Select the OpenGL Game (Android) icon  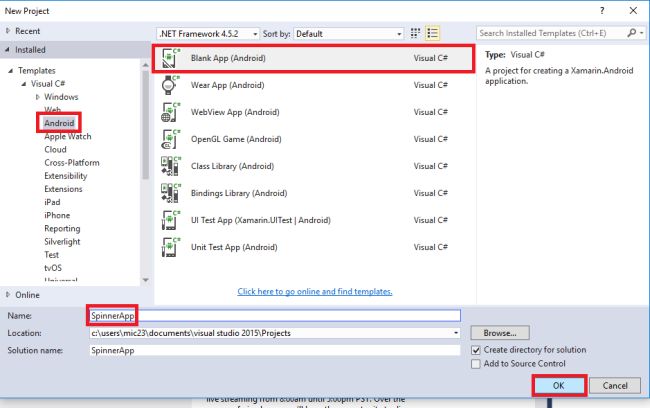point(171,139)
